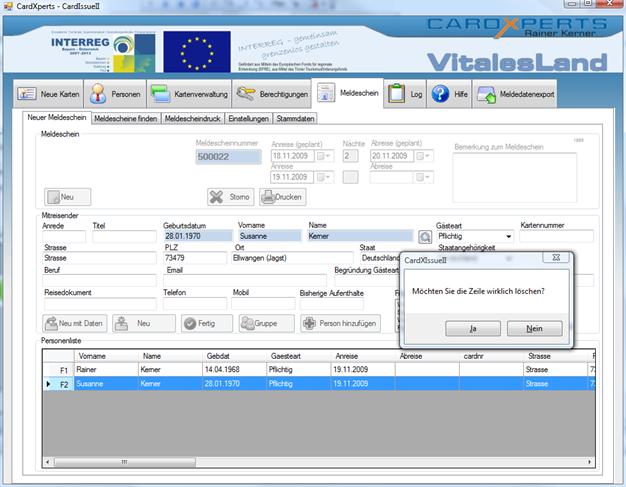Click horizontal scrollbar thumb in Personenliste
Screen dimensions: 626x487
coord(125,462)
